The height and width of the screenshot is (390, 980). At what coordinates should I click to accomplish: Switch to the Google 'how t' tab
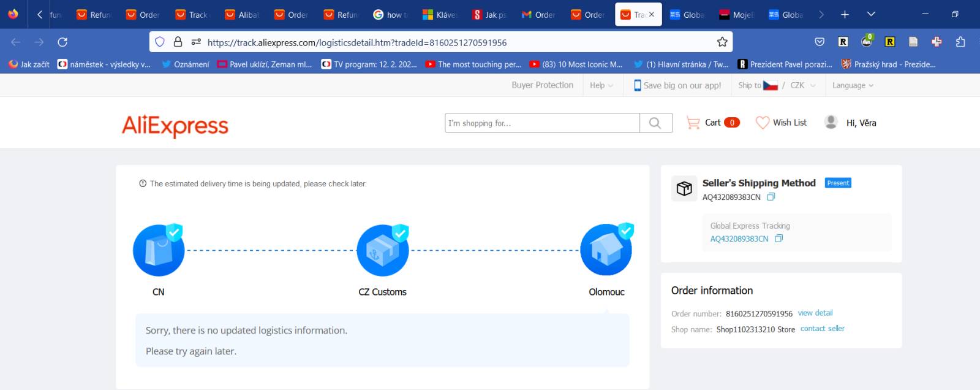[x=391, y=14]
